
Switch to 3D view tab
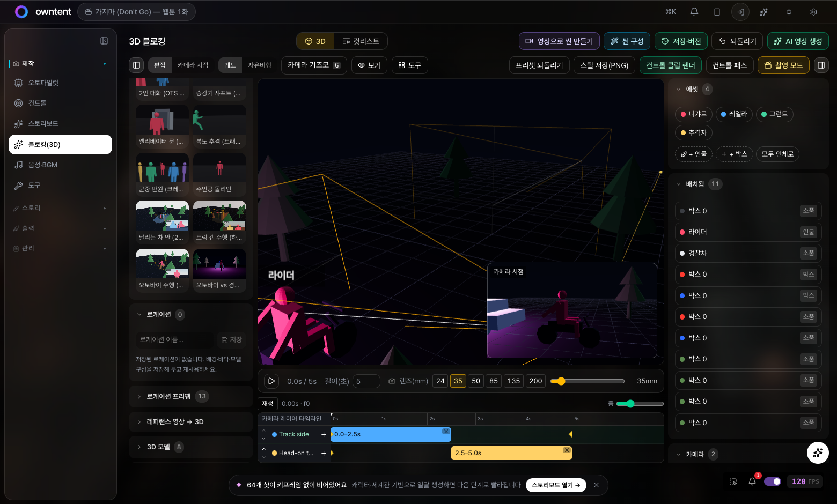[315, 41]
